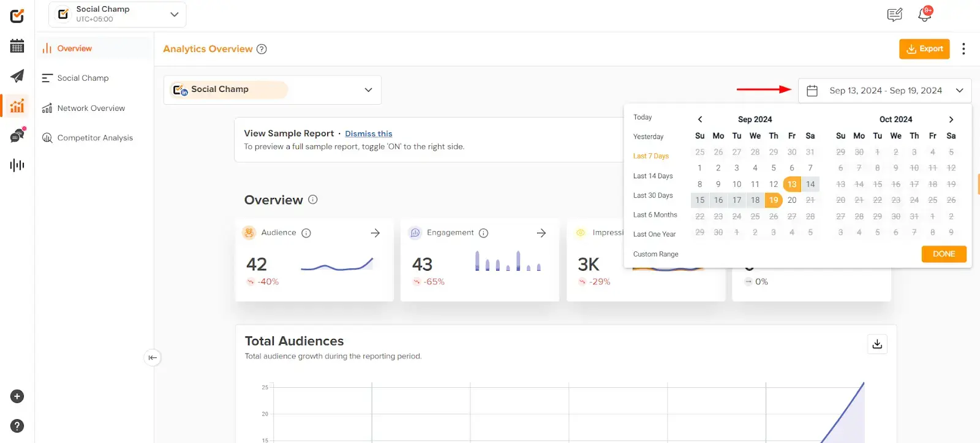Open the Sep 13 - Sep 19 date range dropdown
Screen dimensions: 980x443
click(884, 91)
